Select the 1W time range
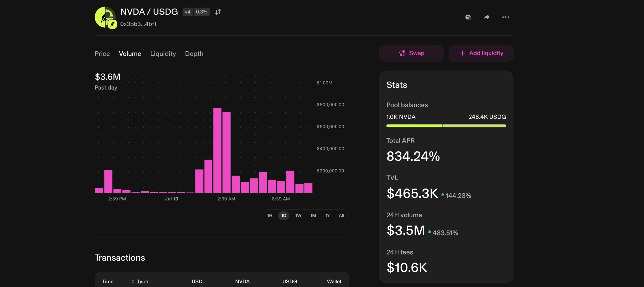The image size is (644, 287). [x=298, y=216]
